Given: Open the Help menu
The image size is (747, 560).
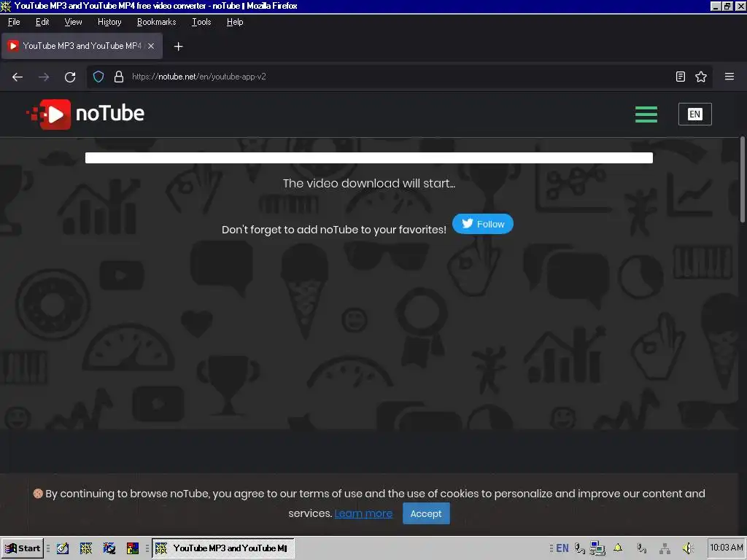Looking at the screenshot, I should tap(234, 22).
